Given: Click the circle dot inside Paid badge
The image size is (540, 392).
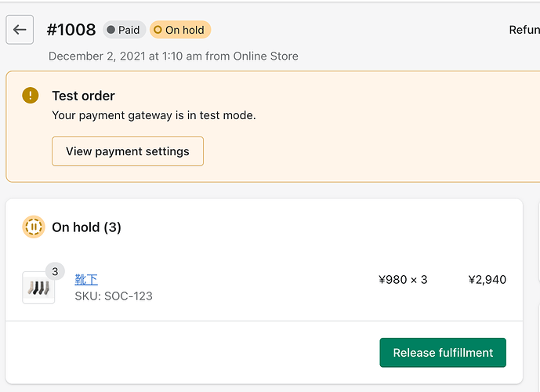Looking at the screenshot, I should [111, 31].
